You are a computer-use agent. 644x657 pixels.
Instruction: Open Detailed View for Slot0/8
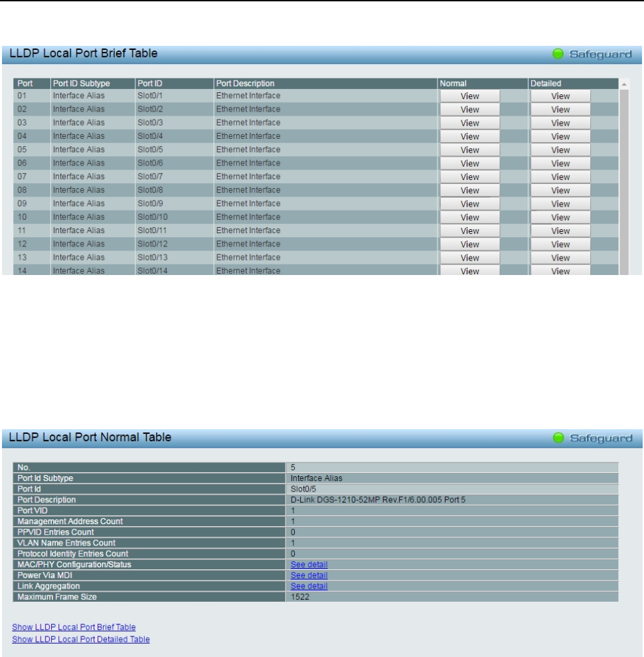(x=560, y=190)
